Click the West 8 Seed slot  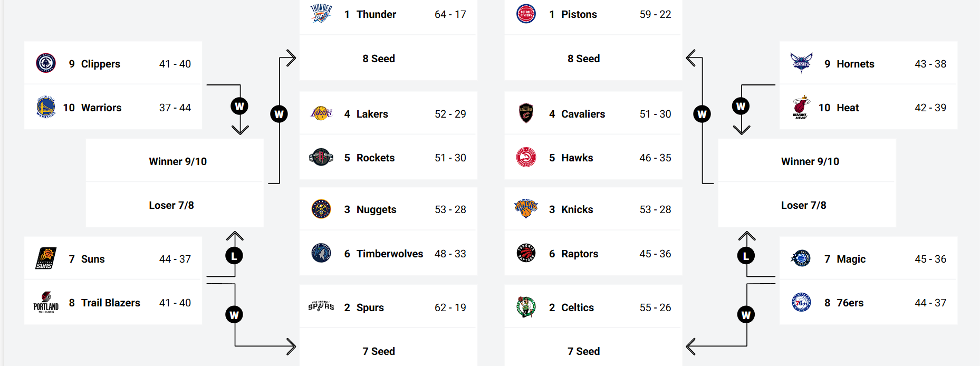pyautogui.click(x=379, y=59)
